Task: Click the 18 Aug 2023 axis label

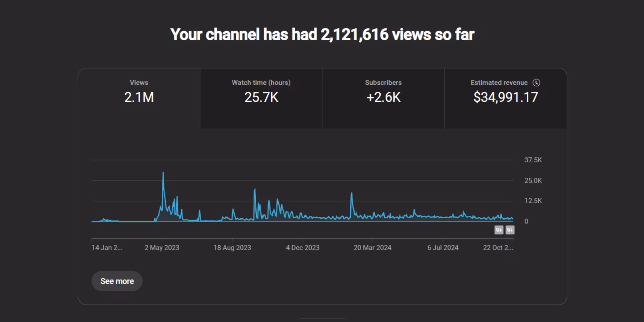Action: click(232, 248)
